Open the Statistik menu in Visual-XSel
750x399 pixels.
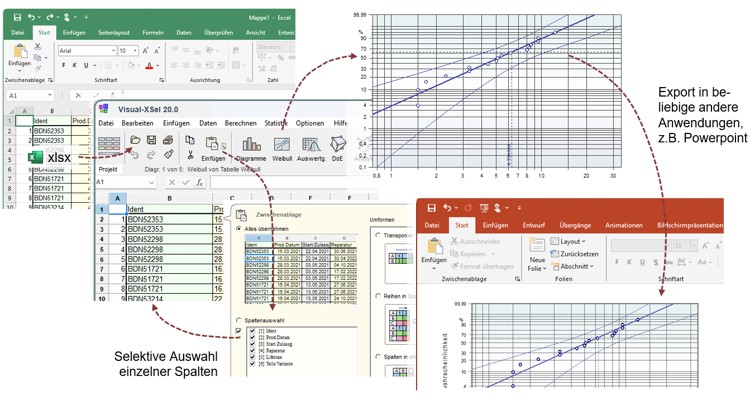click(x=276, y=123)
